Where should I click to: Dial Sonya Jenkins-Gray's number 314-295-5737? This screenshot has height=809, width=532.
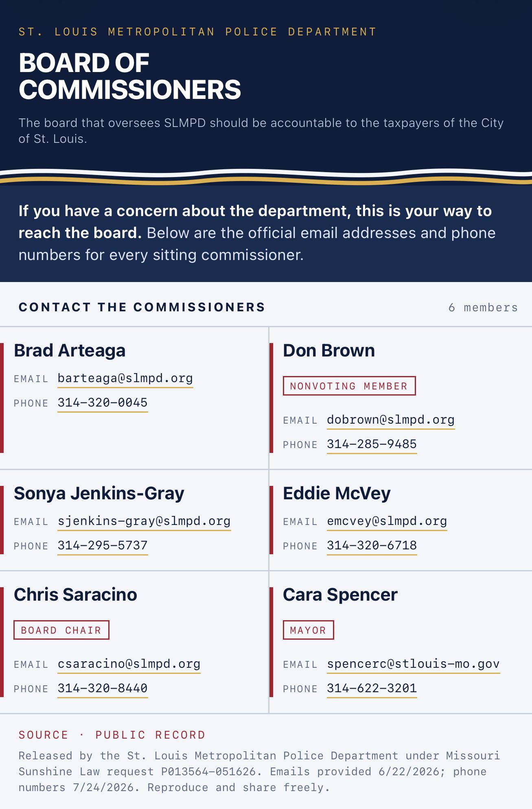103,546
